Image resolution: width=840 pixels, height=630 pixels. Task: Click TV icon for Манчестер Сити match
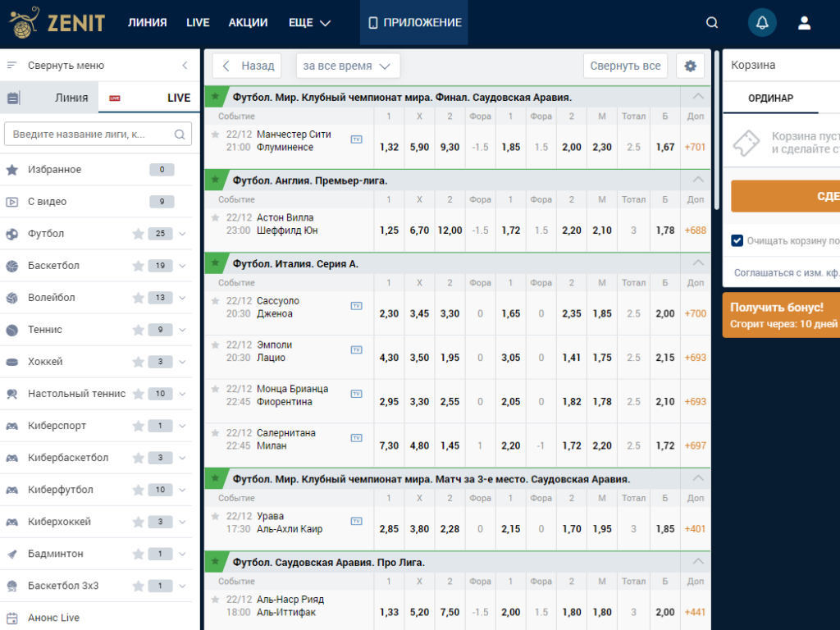click(x=356, y=139)
